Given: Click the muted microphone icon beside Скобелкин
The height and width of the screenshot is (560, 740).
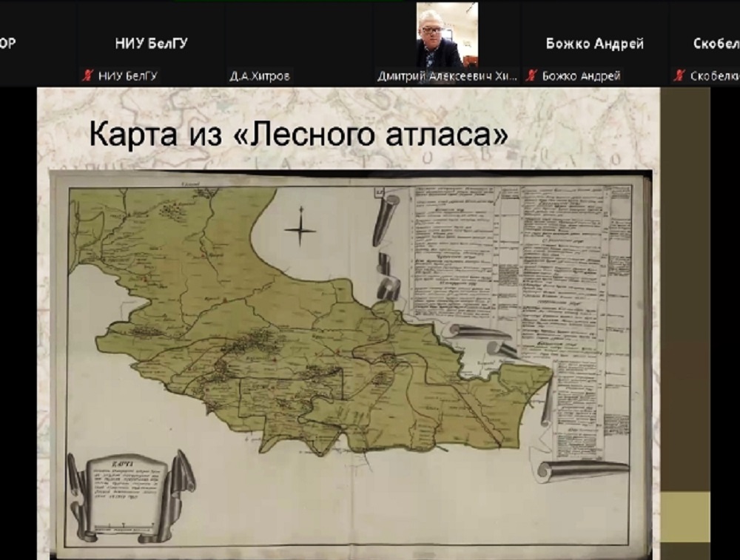Looking at the screenshot, I should 679,75.
